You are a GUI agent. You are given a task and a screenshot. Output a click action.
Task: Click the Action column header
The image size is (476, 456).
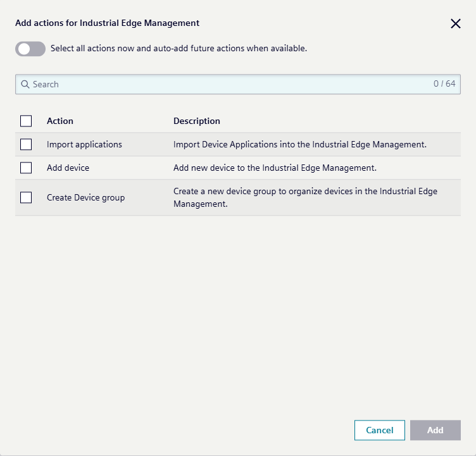[x=60, y=121]
